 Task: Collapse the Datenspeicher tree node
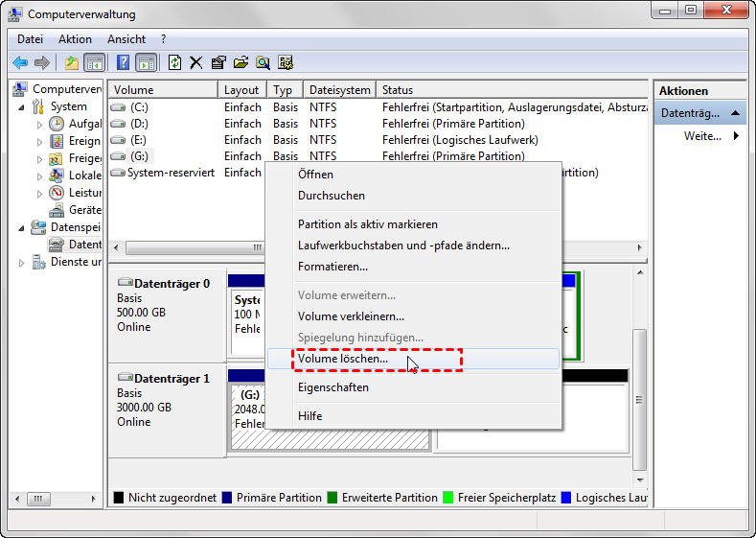21,227
